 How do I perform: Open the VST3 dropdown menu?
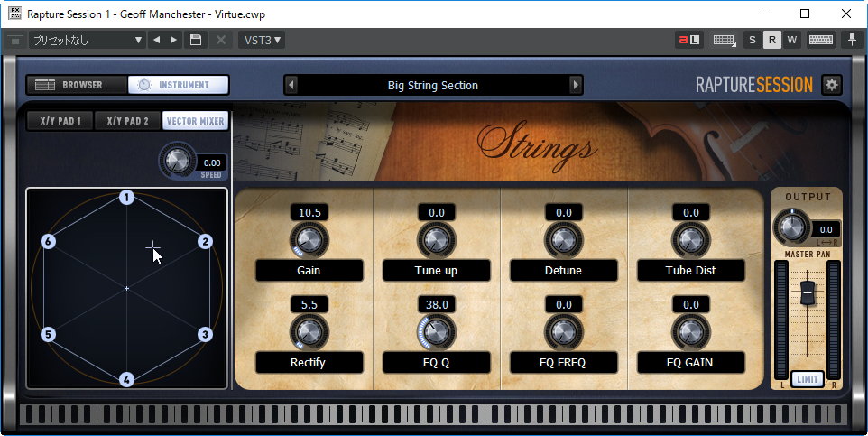coord(262,40)
